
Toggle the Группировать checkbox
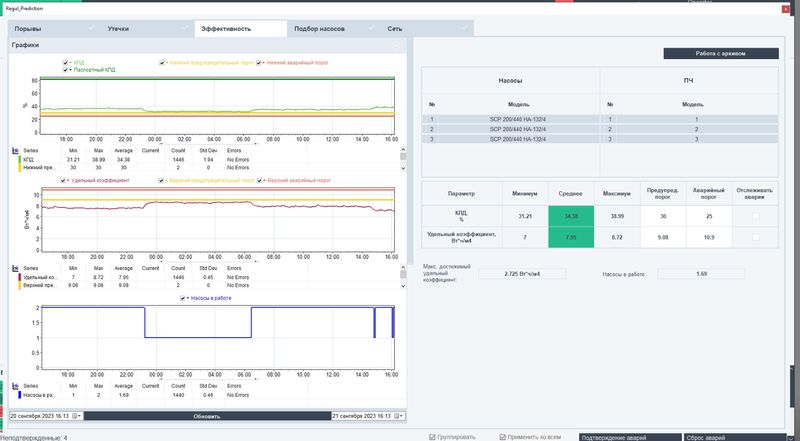point(431,437)
